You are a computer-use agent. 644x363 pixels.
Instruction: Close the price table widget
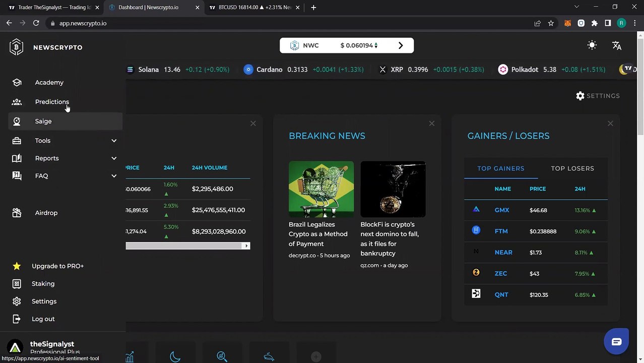tap(253, 124)
